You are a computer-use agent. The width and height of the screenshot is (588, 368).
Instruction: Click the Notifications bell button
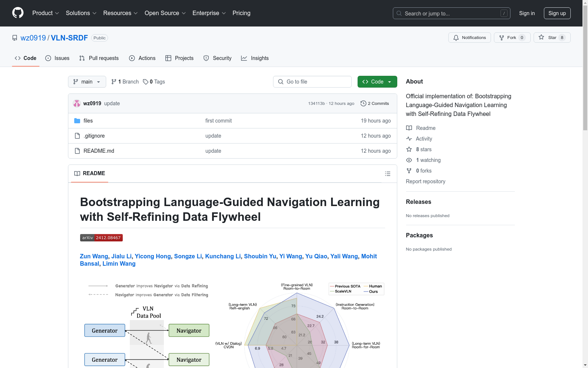tap(469, 38)
